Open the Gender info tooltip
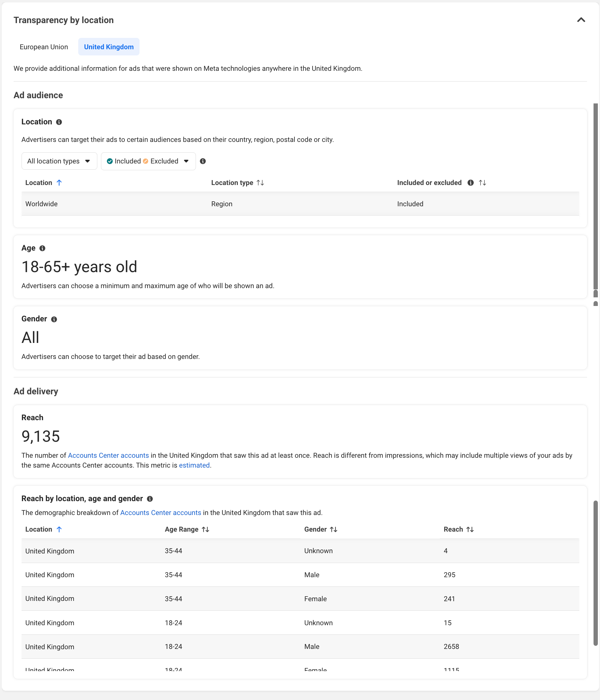The width and height of the screenshot is (600, 700). click(x=54, y=319)
